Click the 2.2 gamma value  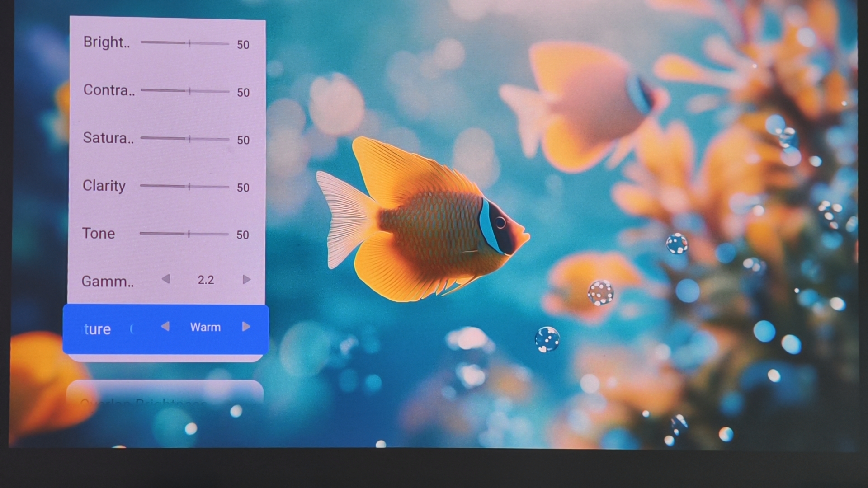coord(206,280)
